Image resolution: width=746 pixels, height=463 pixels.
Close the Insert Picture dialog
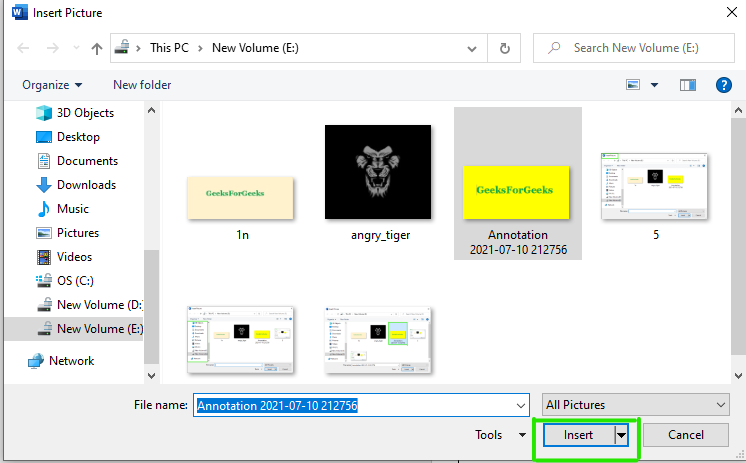732,12
